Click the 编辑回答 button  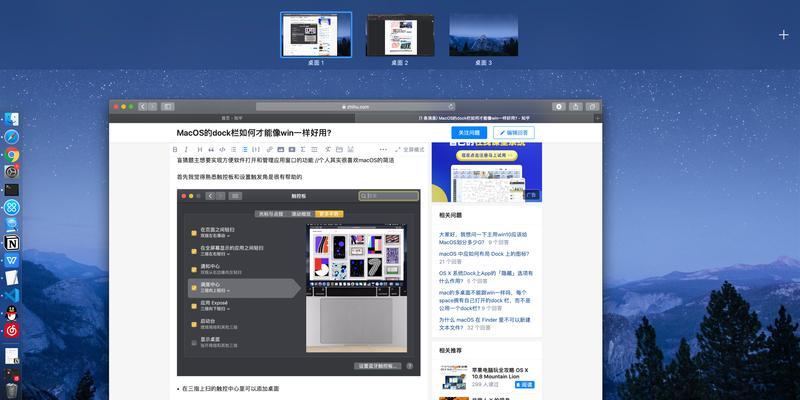click(x=514, y=133)
